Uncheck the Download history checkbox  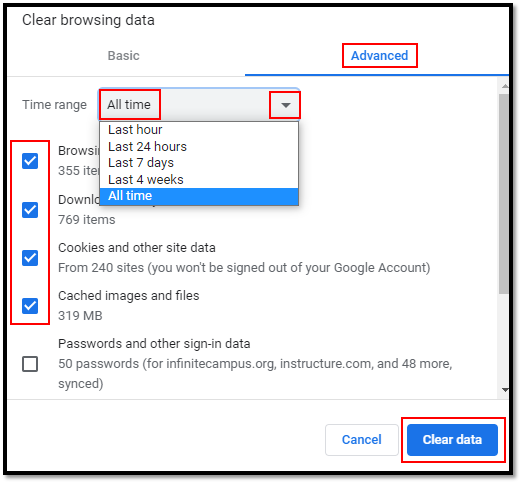pyautogui.click(x=30, y=210)
